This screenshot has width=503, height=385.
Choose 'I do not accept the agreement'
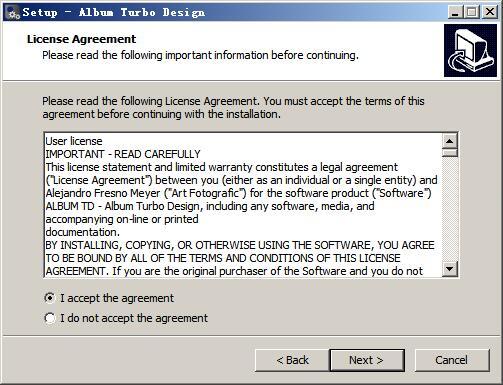pos(49,318)
